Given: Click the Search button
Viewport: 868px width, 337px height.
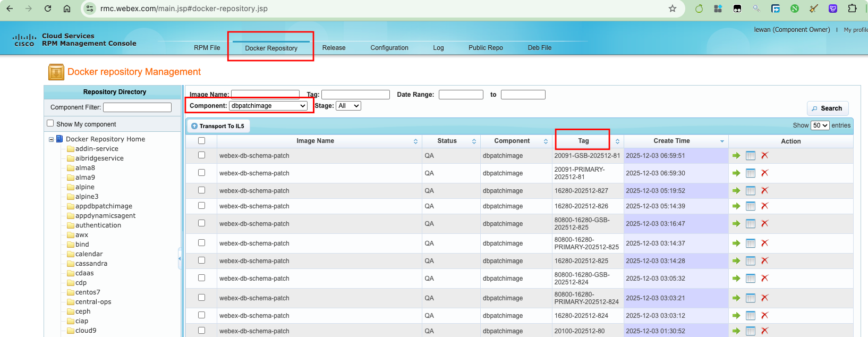Looking at the screenshot, I should pos(828,108).
